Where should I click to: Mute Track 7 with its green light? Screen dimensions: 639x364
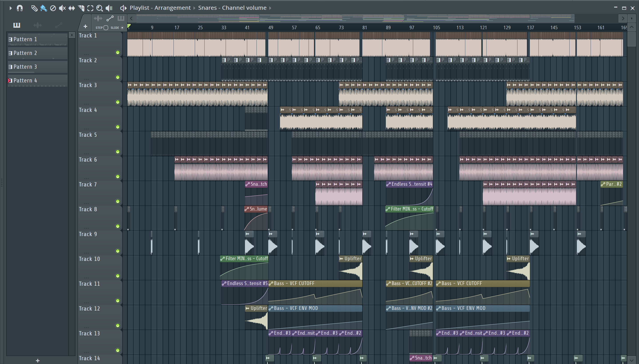click(118, 201)
